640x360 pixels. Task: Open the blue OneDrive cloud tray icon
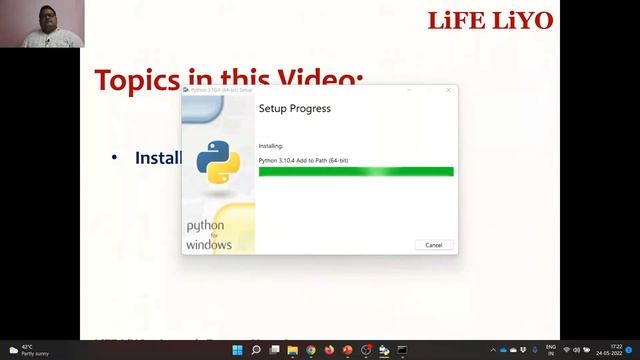click(x=503, y=350)
